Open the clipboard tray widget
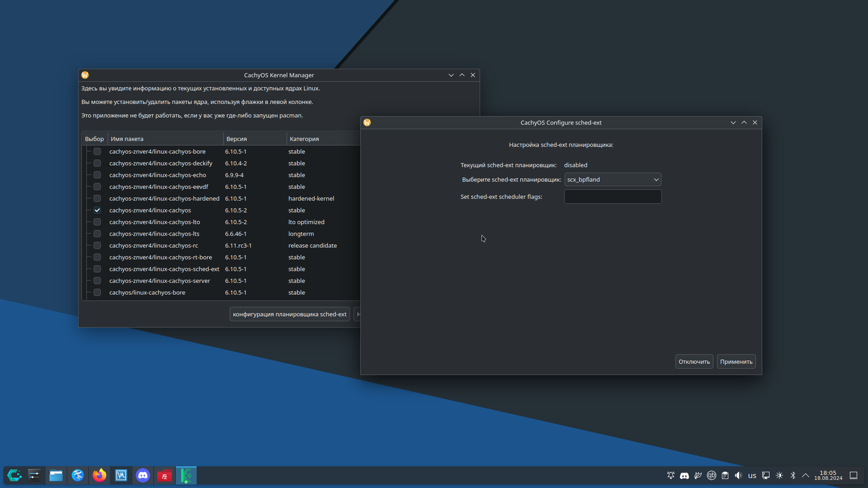868x488 pixels. tap(725, 476)
